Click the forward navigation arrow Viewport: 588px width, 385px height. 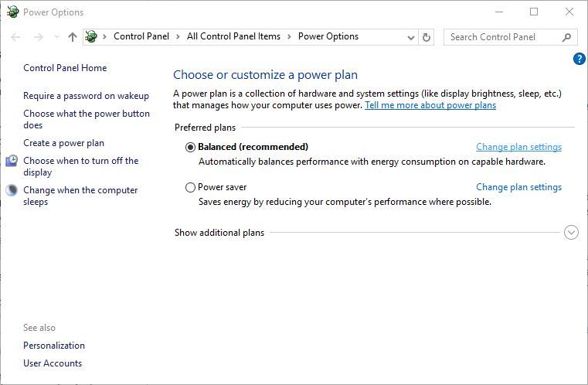pyautogui.click(x=39, y=37)
